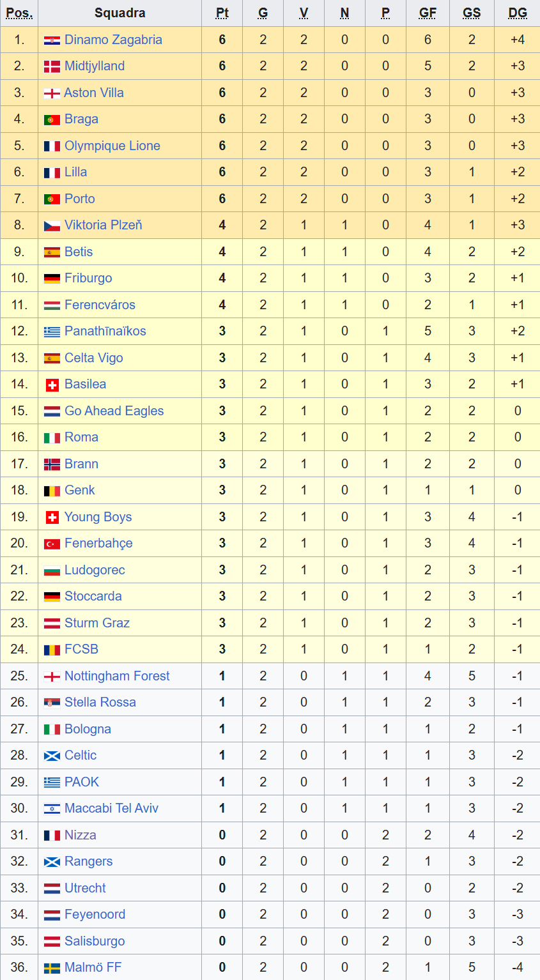This screenshot has width=540, height=980.
Task: Click the Danish flag next to Midtjylland
Action: 52,66
